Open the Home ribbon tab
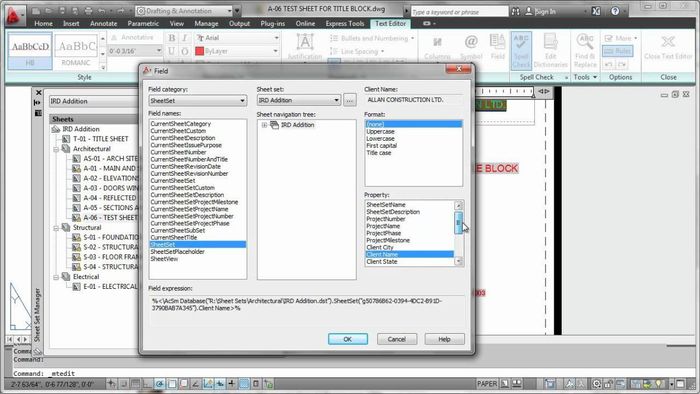 tap(43, 24)
